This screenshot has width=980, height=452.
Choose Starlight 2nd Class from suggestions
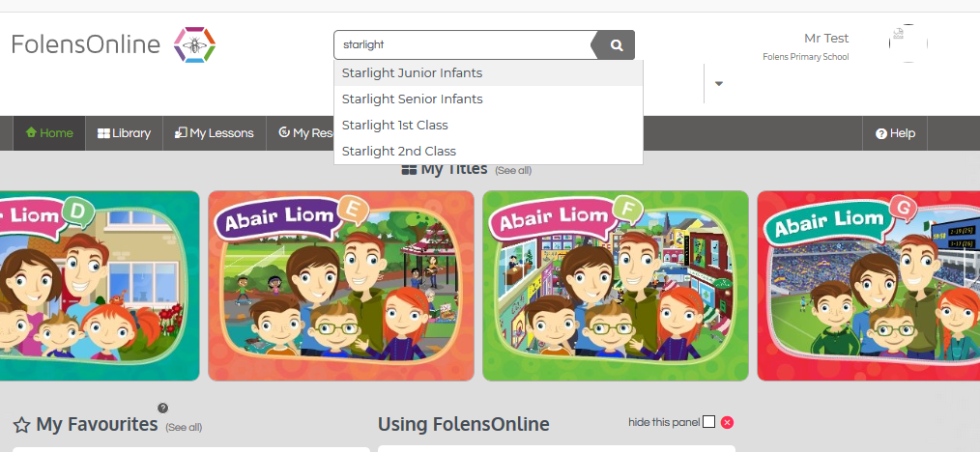[x=398, y=151]
